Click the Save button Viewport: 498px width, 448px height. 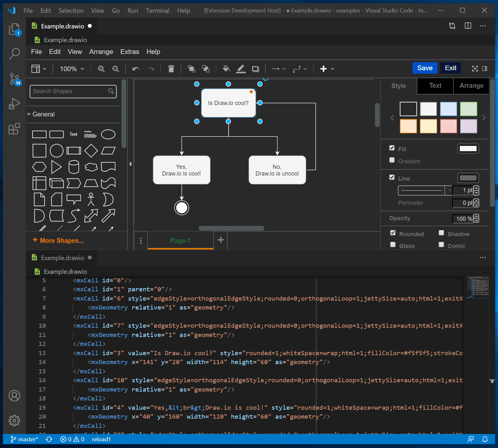pyautogui.click(x=425, y=68)
